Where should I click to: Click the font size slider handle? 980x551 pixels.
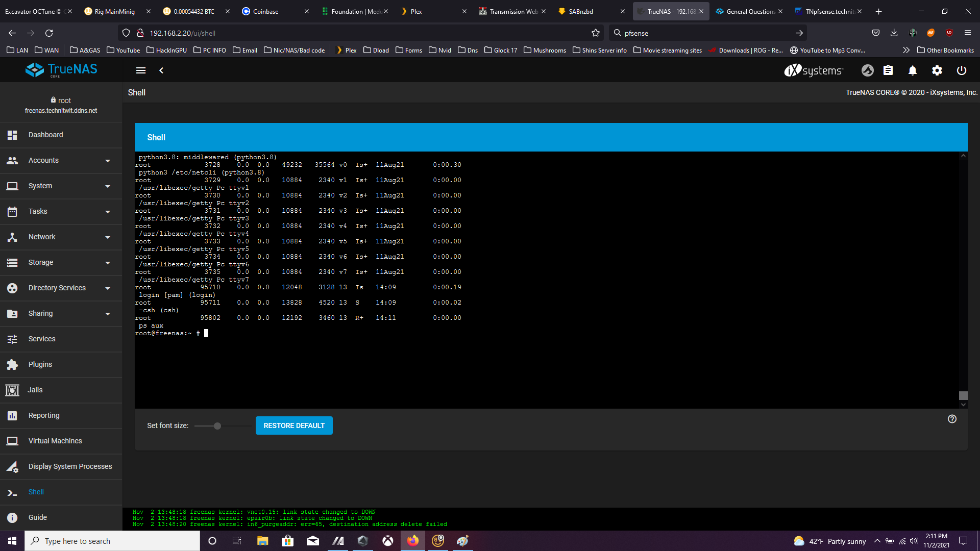tap(217, 426)
